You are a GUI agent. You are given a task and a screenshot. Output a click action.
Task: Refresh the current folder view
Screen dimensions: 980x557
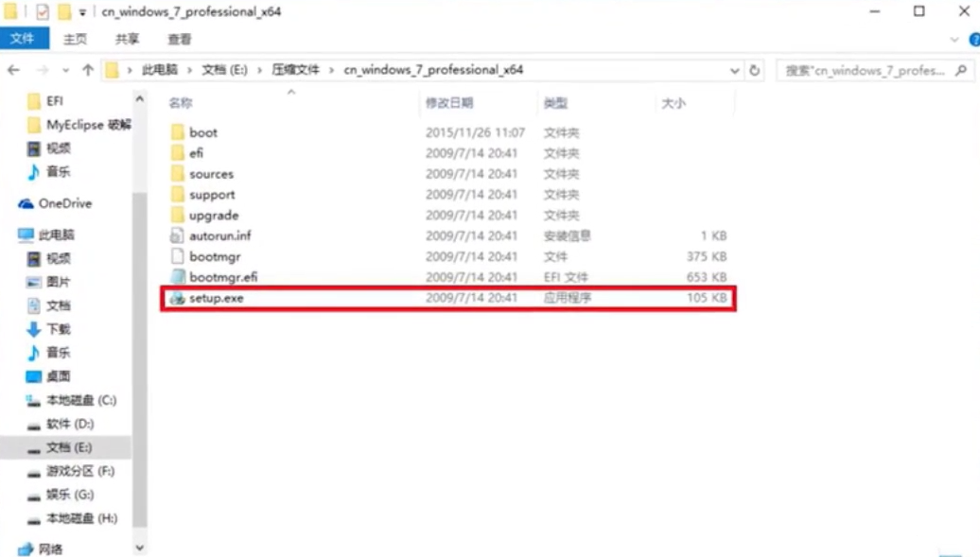click(754, 70)
